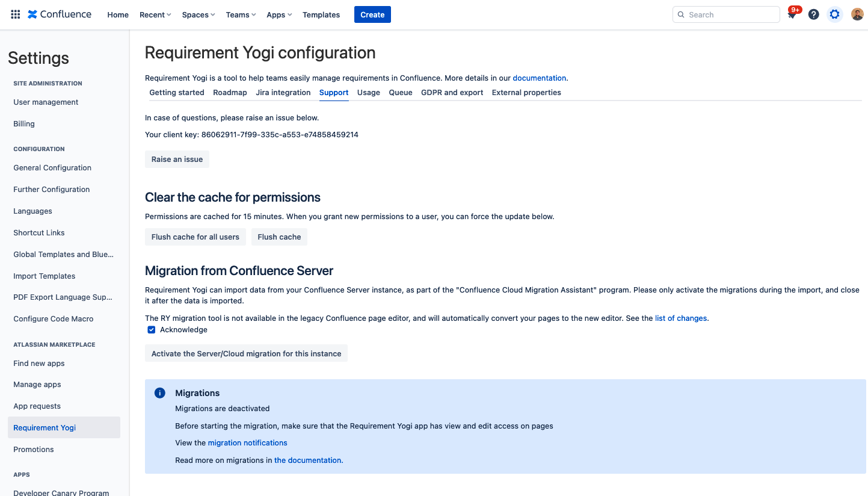Expand the Spaces dropdown menu

coord(199,14)
